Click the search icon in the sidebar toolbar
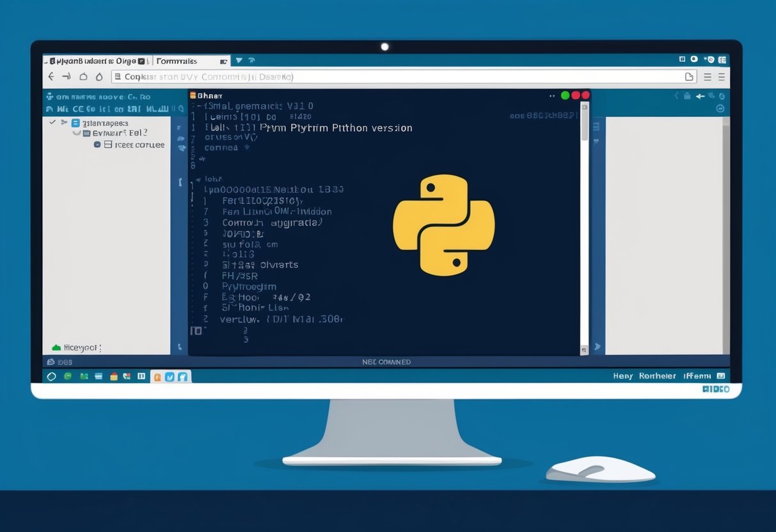The height and width of the screenshot is (532, 776). (182, 108)
